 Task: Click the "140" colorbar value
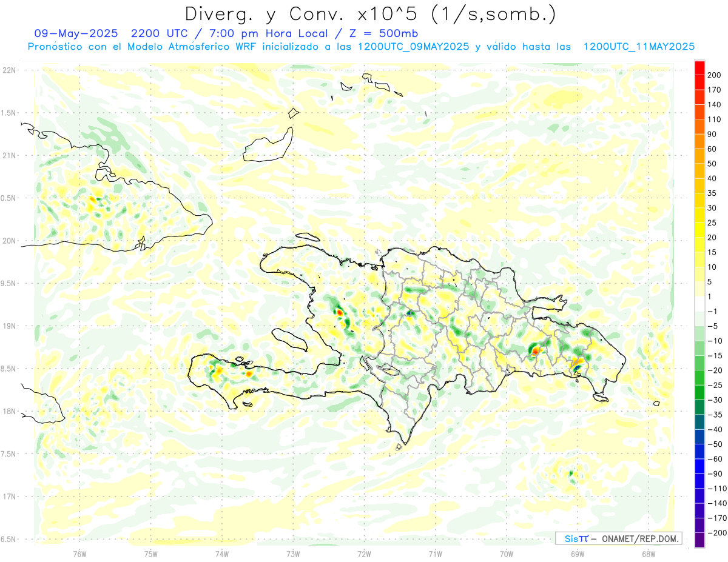pyautogui.click(x=714, y=104)
